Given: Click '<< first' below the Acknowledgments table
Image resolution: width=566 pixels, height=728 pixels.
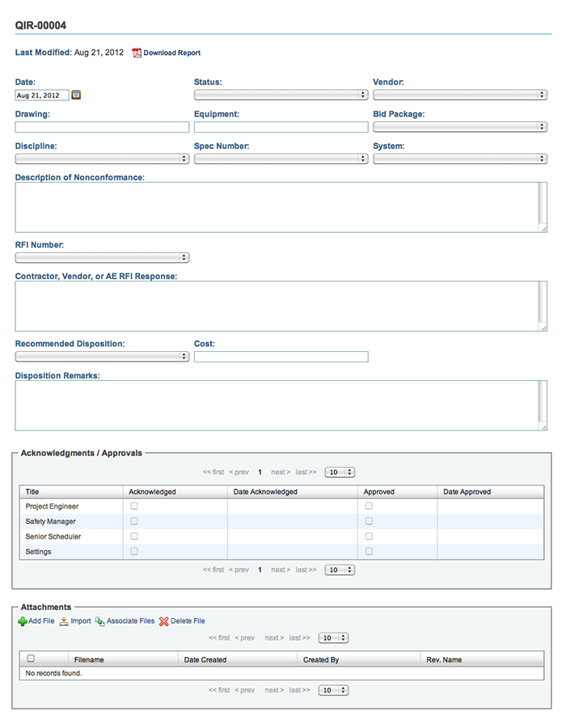Looking at the screenshot, I should pyautogui.click(x=213, y=569).
